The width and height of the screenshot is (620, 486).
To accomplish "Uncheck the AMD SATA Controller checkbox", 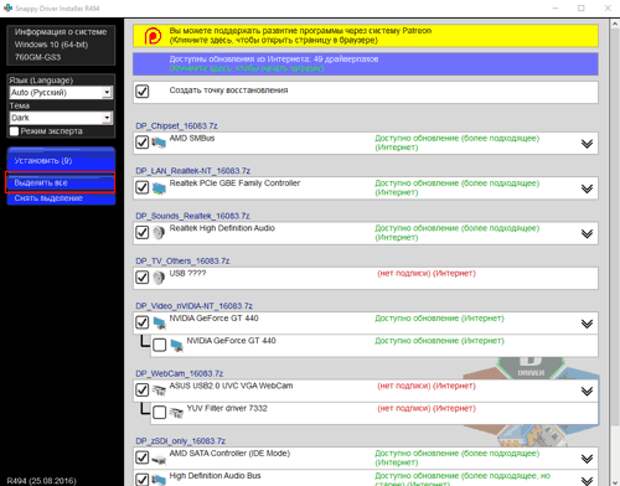I will point(142,458).
